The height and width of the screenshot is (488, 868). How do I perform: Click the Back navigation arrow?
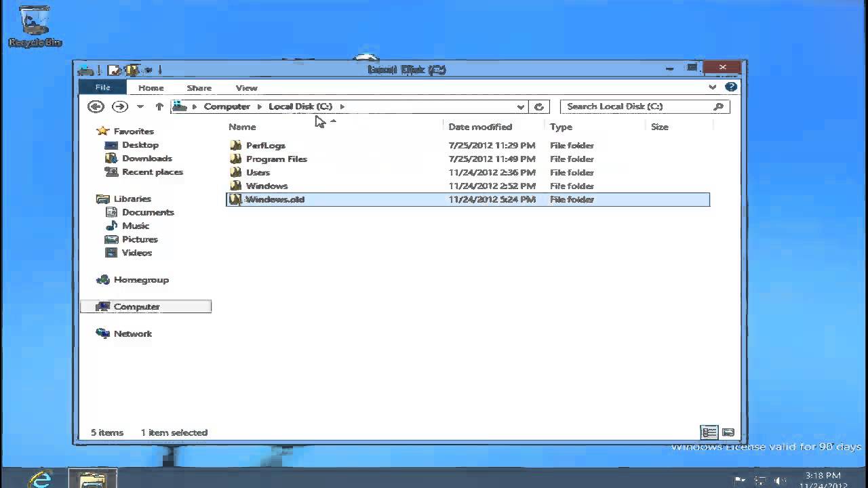pos(96,106)
